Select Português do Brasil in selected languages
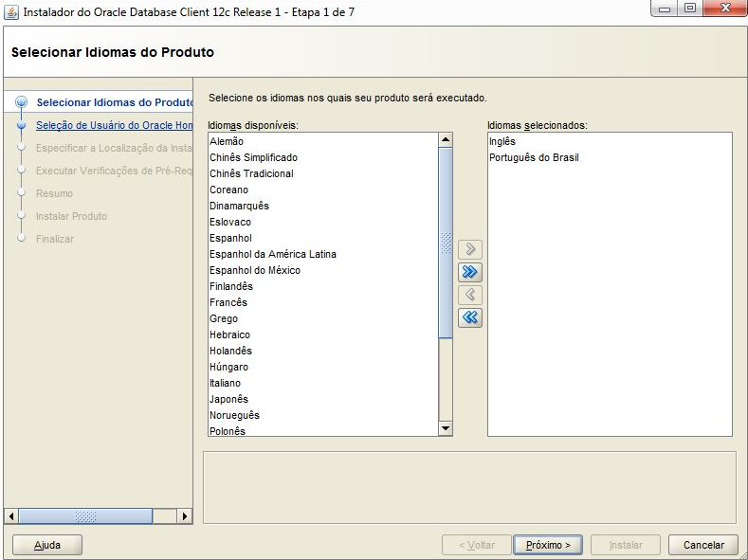This screenshot has height=560, width=748. pyautogui.click(x=610, y=157)
